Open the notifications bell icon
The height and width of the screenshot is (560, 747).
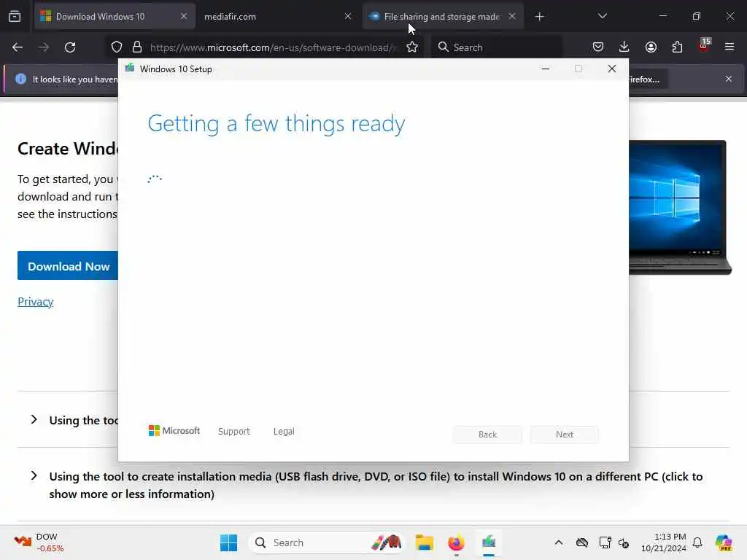697,542
